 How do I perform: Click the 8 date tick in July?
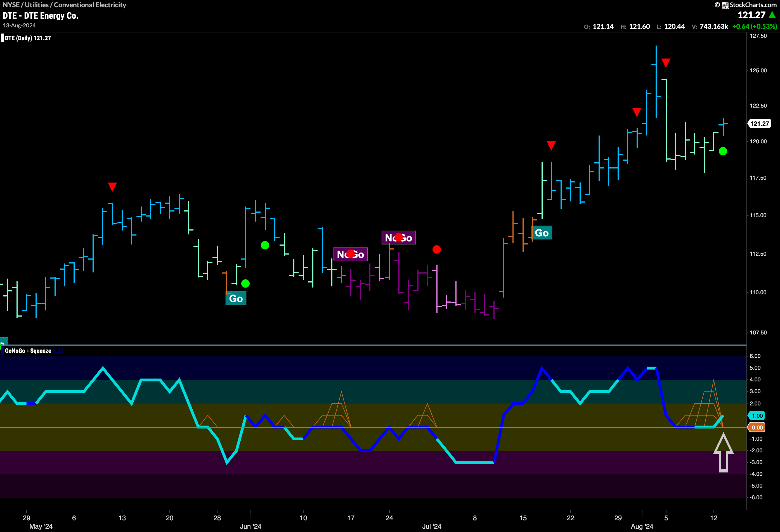pyautogui.click(x=475, y=518)
